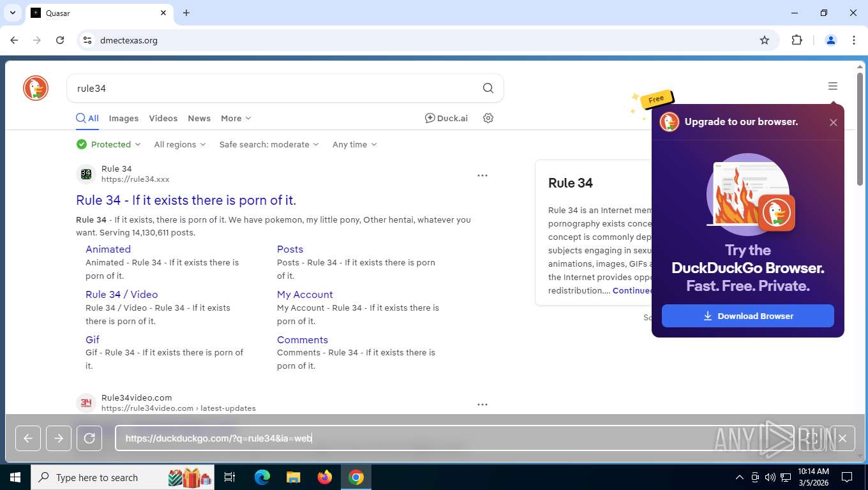
Task: Click the DuckDuckGo search input field
Action: tap(274, 88)
